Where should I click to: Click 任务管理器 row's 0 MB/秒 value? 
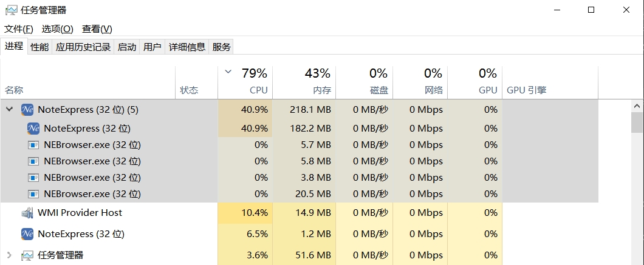(371, 255)
